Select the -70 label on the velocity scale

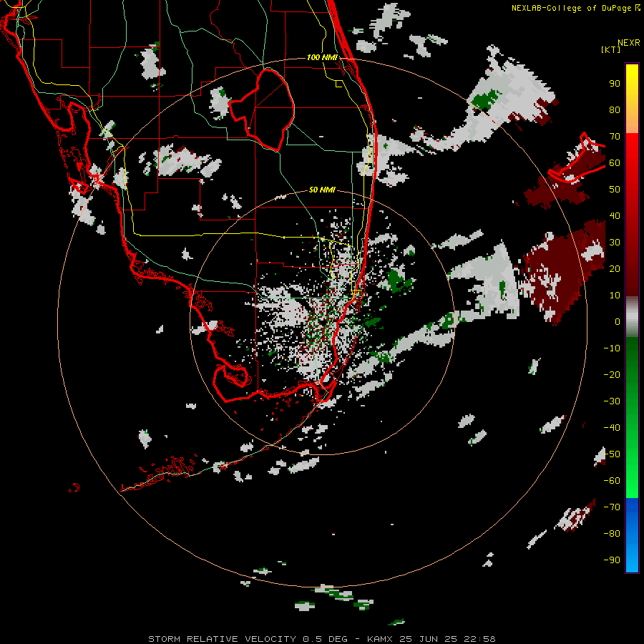612,507
